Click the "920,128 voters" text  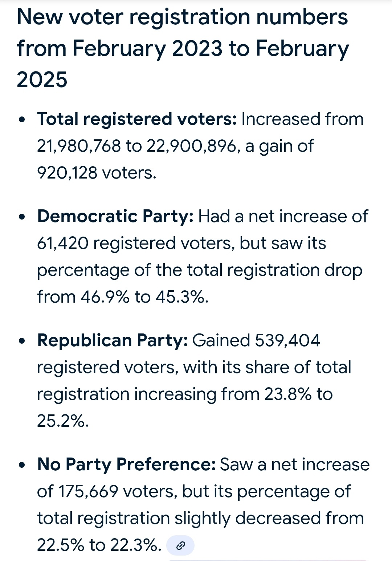pos(97,173)
